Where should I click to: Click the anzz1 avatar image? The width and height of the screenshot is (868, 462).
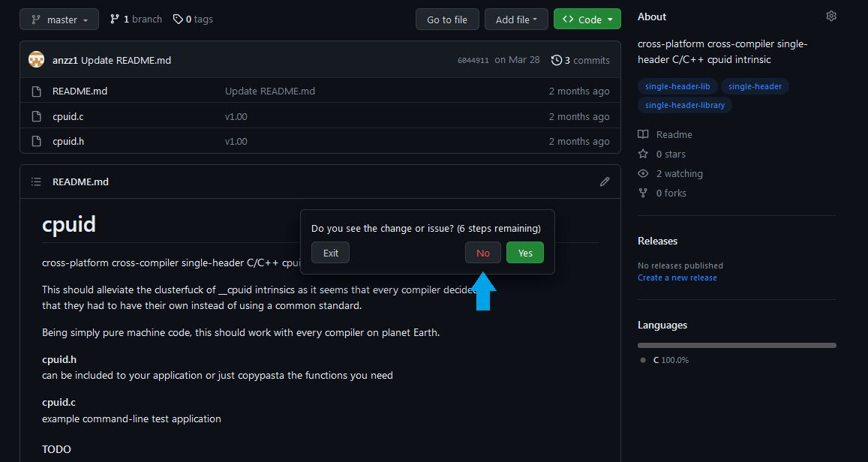tap(37, 60)
